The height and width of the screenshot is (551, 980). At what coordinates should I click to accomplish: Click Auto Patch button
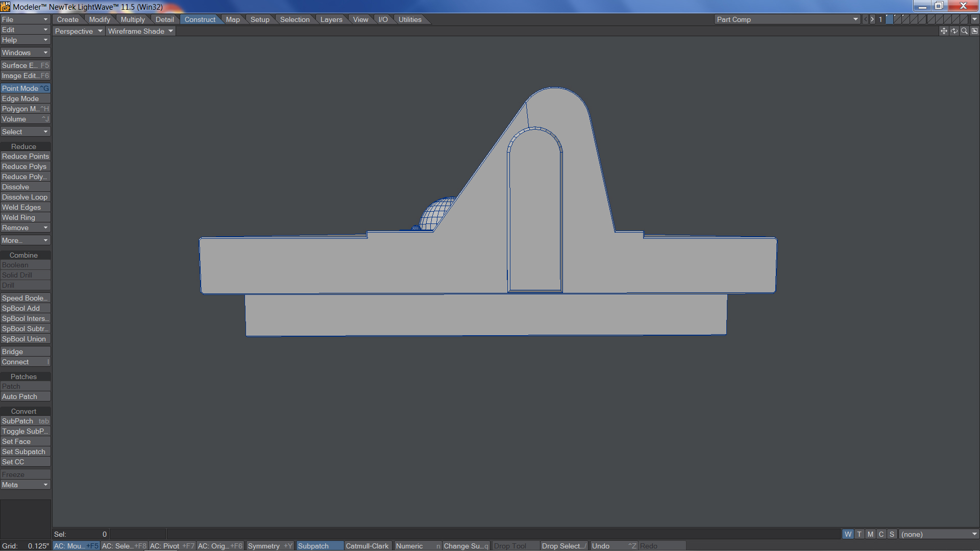pyautogui.click(x=25, y=396)
